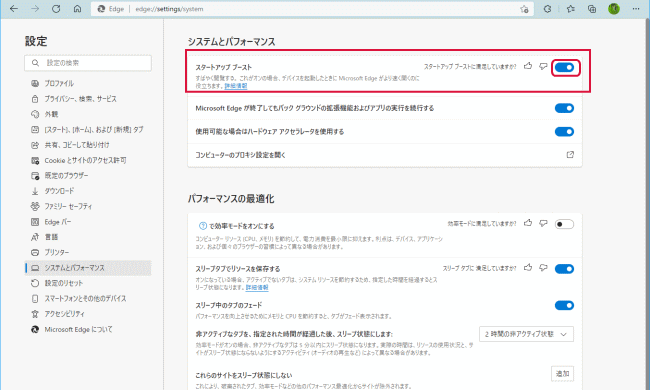Open ファミリー セーフティ section
650x390 pixels.
(88, 206)
